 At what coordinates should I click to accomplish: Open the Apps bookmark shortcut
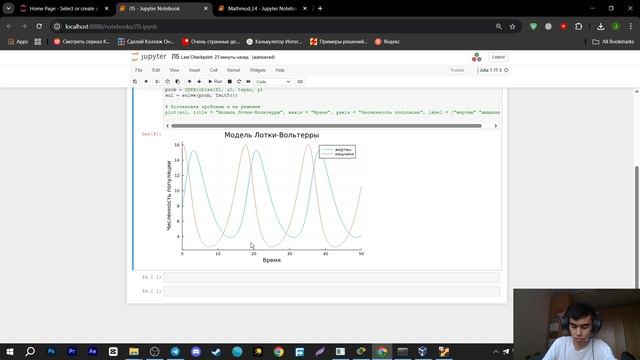click(18, 42)
